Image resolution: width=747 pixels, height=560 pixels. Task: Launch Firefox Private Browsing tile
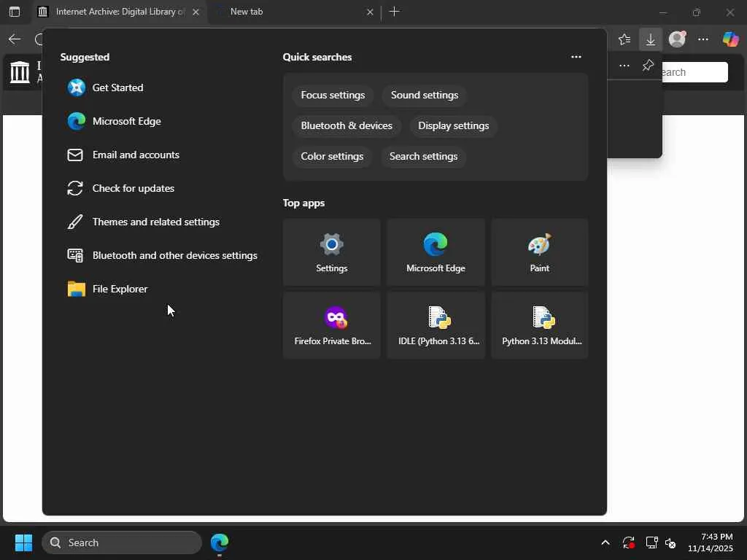click(332, 325)
